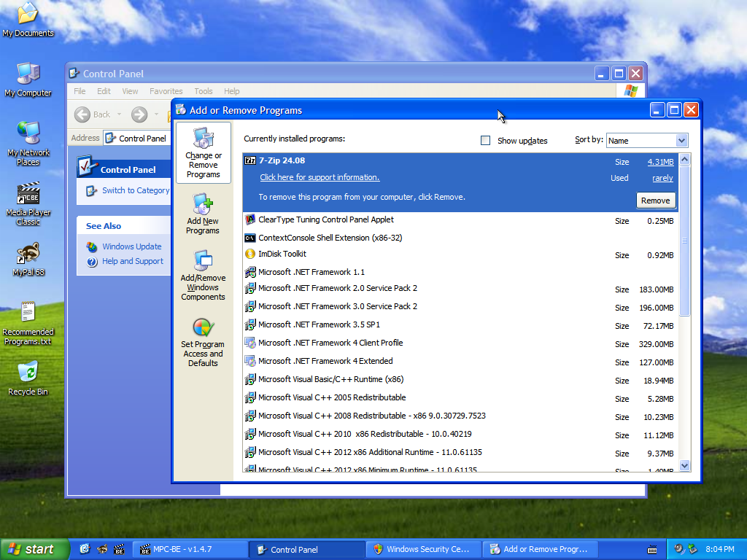Open the Back button history dropdown arrow
This screenshot has width=747, height=560.
[x=118, y=114]
